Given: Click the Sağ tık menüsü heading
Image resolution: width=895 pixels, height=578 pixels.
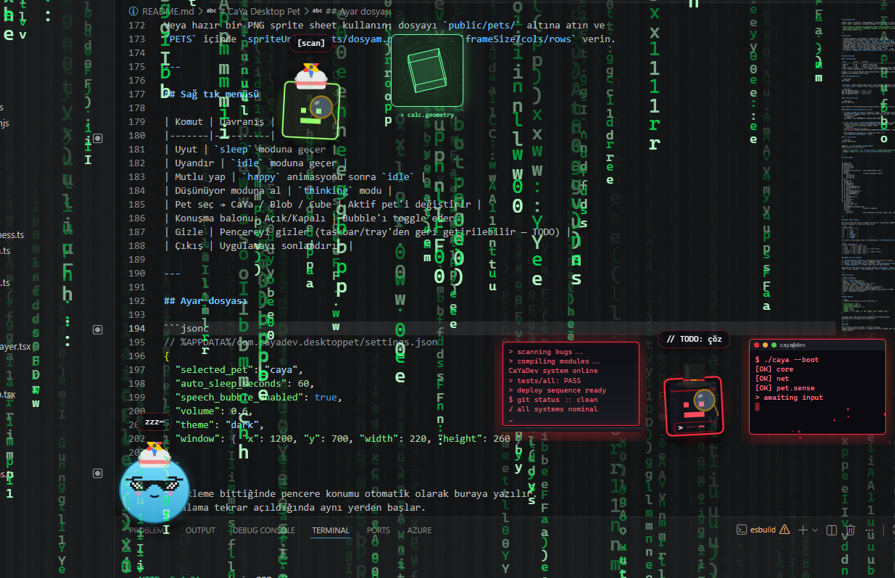Looking at the screenshot, I should 212,94.
